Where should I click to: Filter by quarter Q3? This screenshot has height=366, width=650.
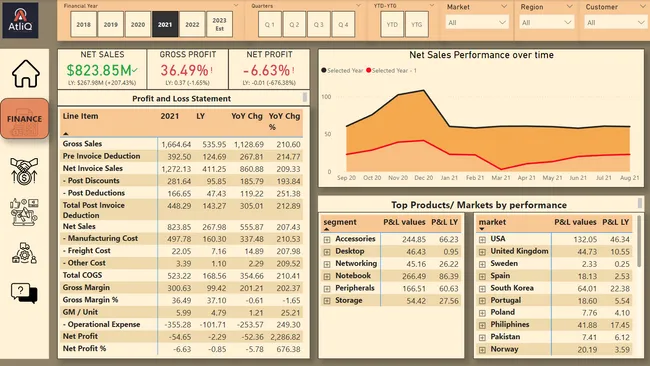point(319,24)
